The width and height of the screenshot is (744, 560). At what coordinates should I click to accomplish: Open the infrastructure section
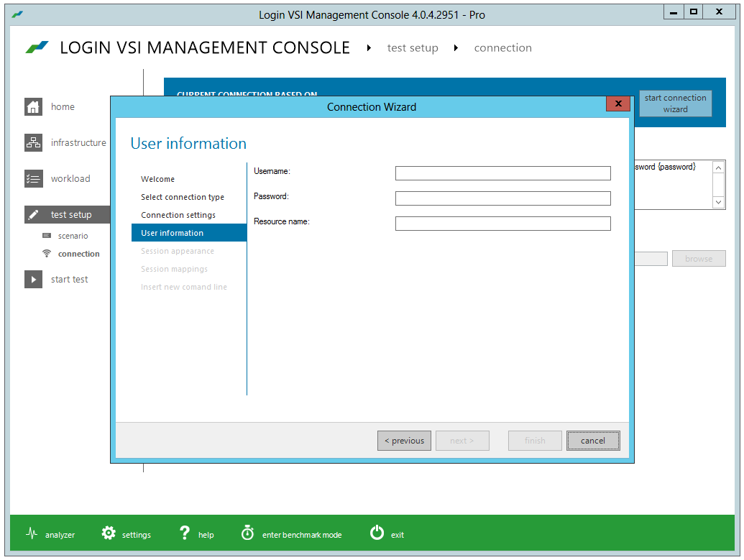click(x=78, y=142)
